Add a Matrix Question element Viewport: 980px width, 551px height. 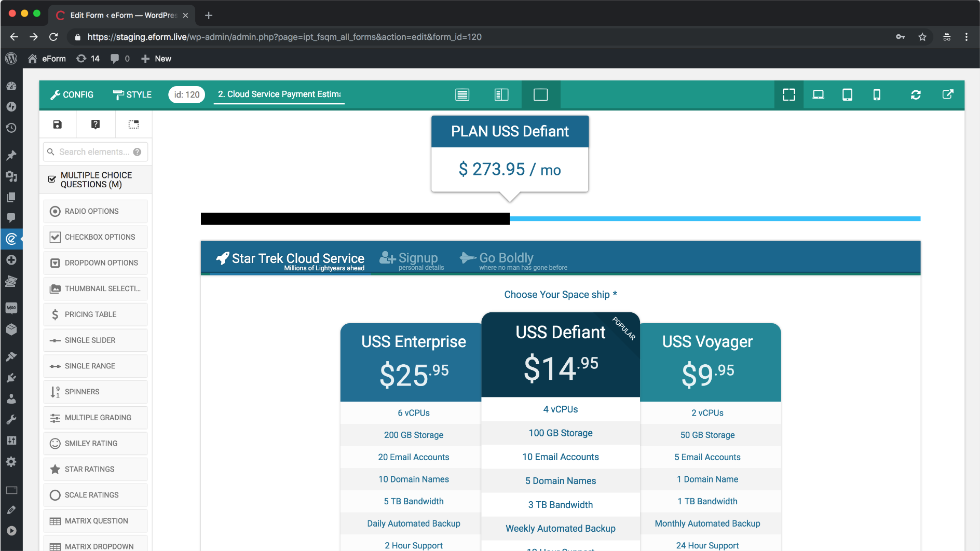96,521
